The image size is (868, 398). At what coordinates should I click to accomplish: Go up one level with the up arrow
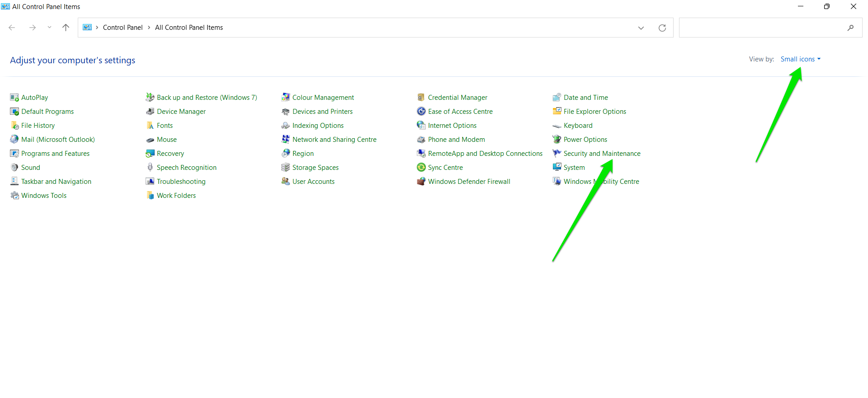coord(66,28)
